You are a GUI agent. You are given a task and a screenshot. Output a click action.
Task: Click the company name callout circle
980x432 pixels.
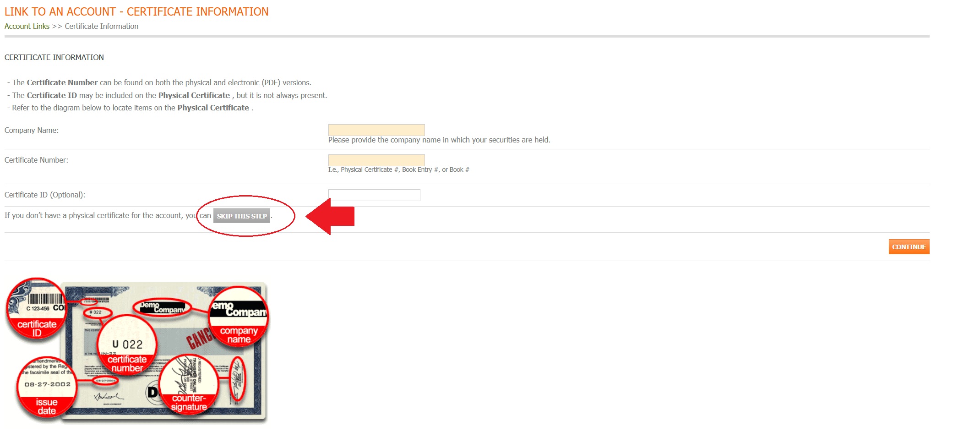coord(239,317)
